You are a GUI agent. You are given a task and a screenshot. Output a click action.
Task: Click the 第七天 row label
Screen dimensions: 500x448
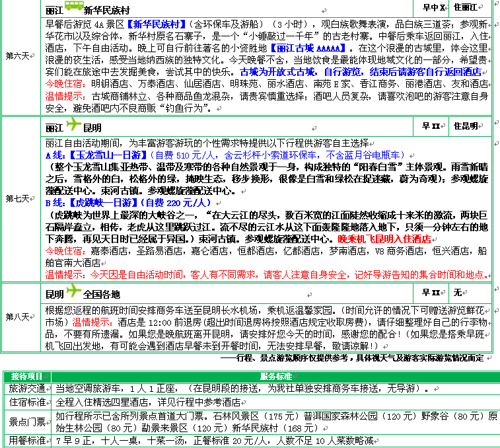[x=18, y=198]
